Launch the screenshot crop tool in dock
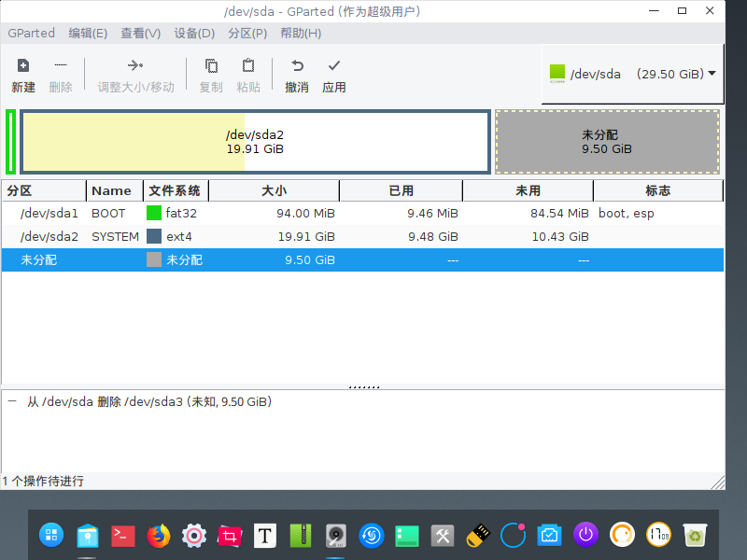The width and height of the screenshot is (747, 560). [230, 536]
